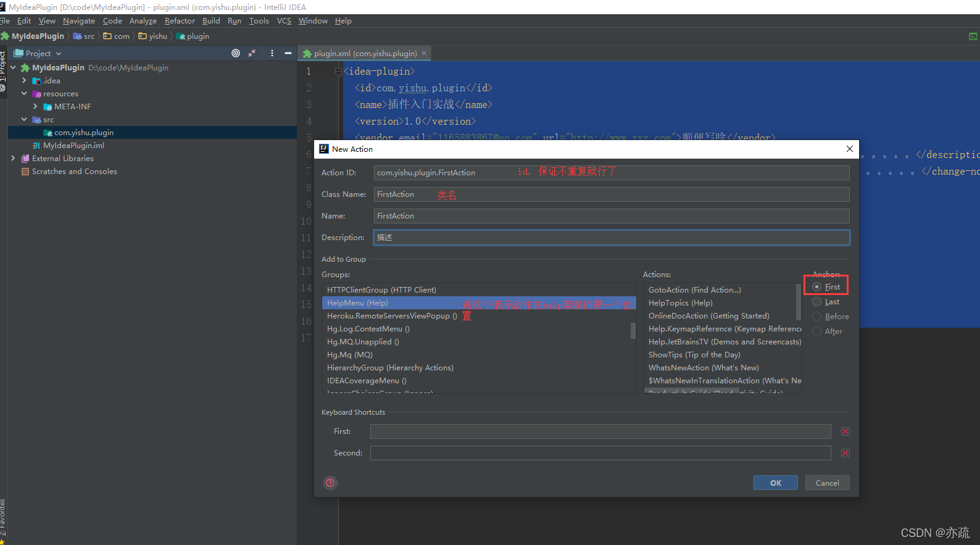Open the Edit menu
Viewport: 980px width, 545px height.
point(24,21)
